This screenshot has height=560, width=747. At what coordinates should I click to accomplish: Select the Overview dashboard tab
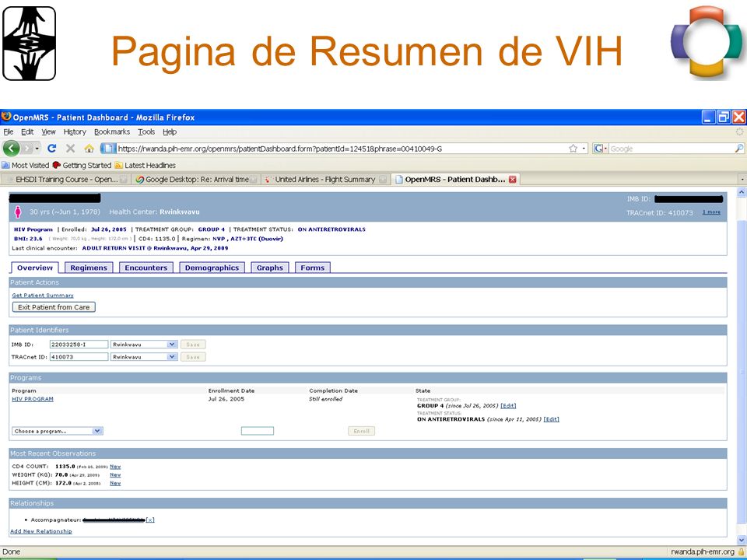point(35,268)
